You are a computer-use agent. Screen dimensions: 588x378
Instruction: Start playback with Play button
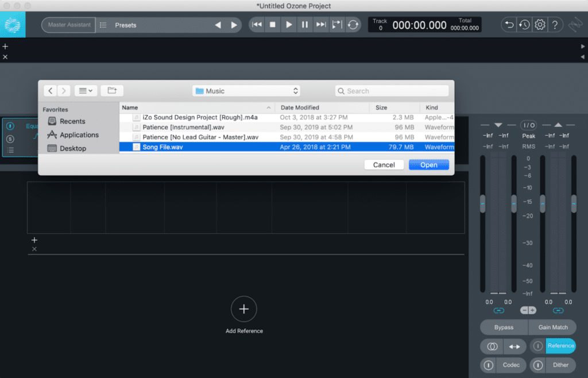[x=289, y=25]
